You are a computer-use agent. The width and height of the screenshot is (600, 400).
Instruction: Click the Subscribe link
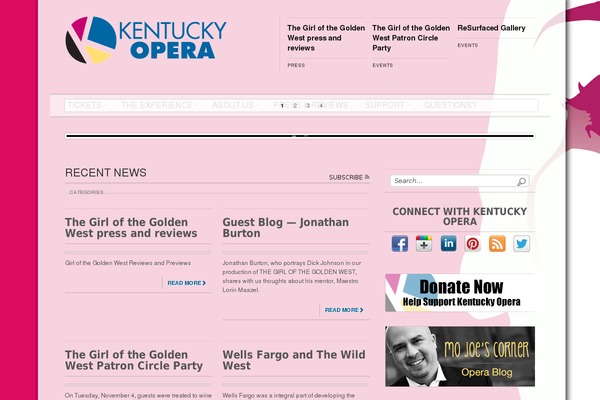point(346,177)
